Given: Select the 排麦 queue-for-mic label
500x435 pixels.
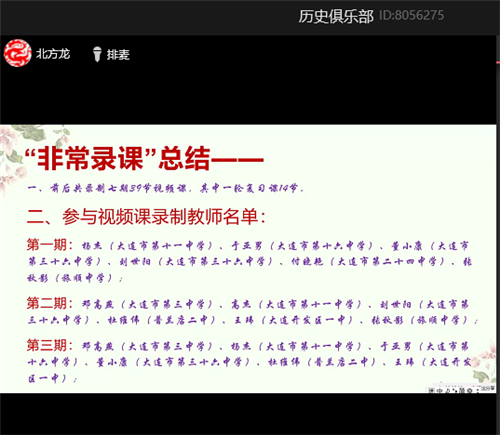Looking at the screenshot, I should [118, 55].
